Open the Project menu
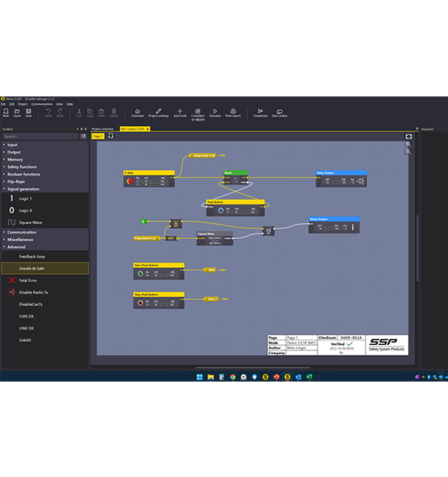This screenshot has height=477, width=448. click(x=23, y=104)
